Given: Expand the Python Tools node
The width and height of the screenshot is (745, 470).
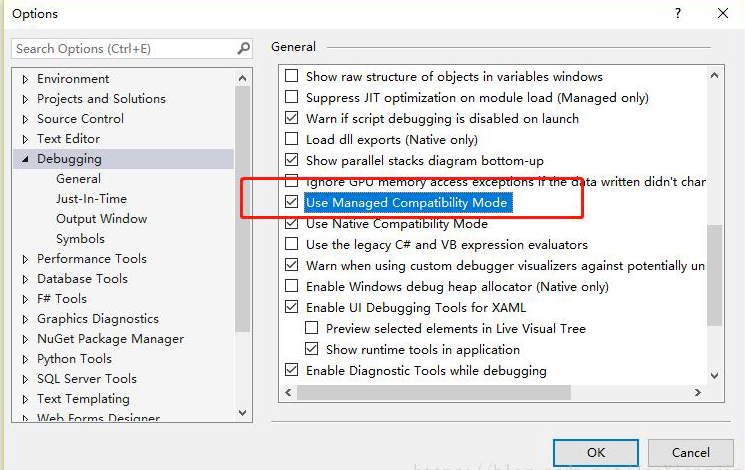Looking at the screenshot, I should click(25, 359).
